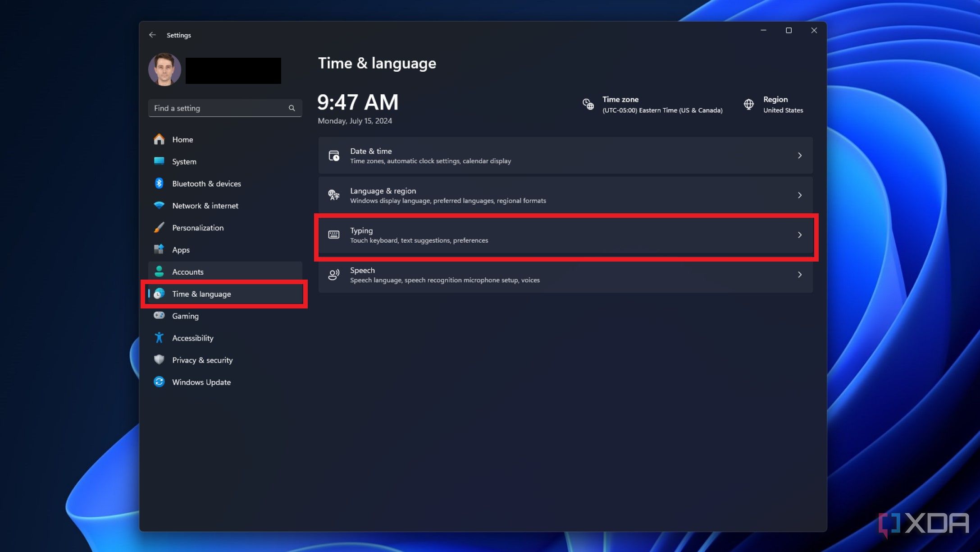The image size is (980, 552).
Task: Click the Bluetooth icon in sidebar
Action: click(x=159, y=183)
